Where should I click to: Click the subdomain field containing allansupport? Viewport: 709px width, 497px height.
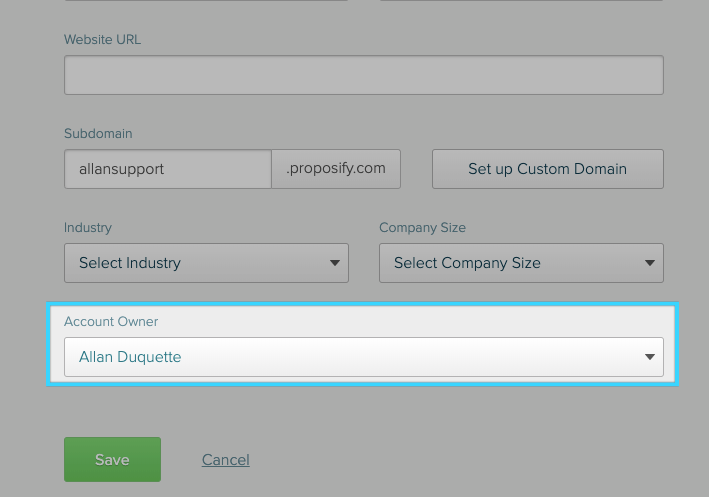coord(167,169)
